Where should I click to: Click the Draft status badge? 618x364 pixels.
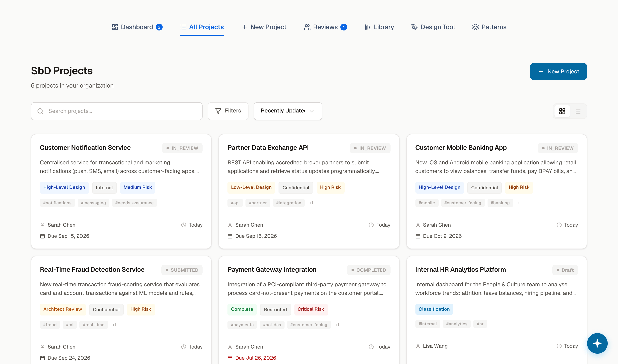coord(565,270)
